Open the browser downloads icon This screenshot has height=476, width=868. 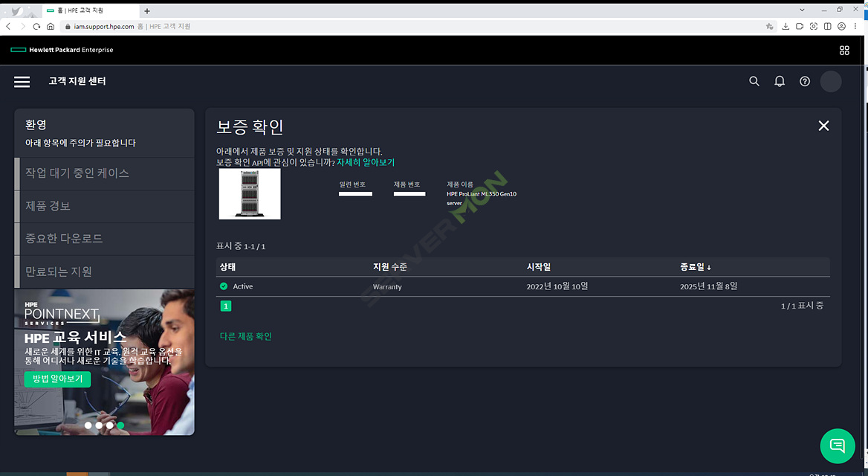786,26
